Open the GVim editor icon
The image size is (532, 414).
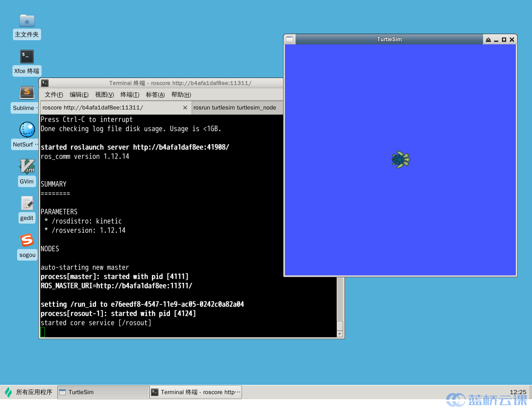click(x=27, y=166)
